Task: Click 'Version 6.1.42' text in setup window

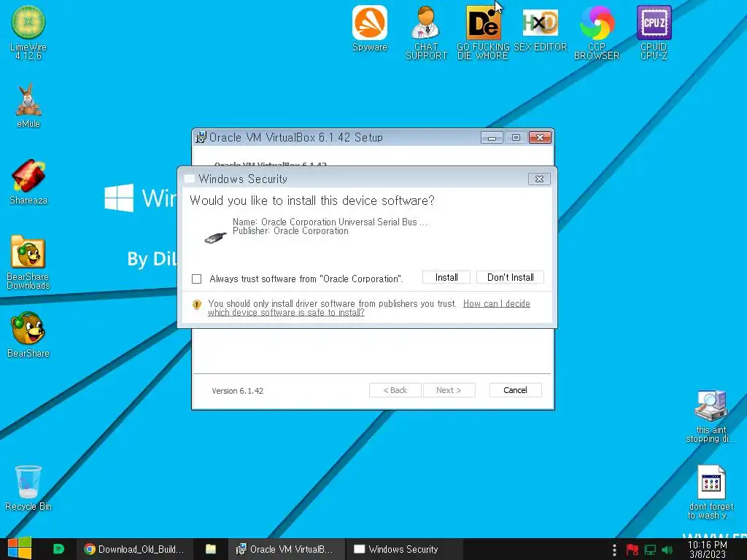Action: (237, 391)
